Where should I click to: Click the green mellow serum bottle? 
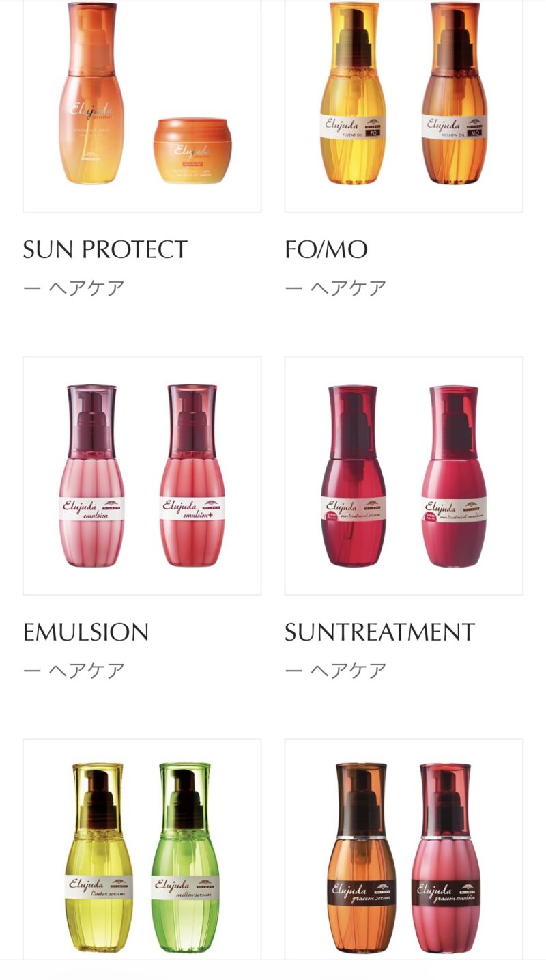[185, 857]
